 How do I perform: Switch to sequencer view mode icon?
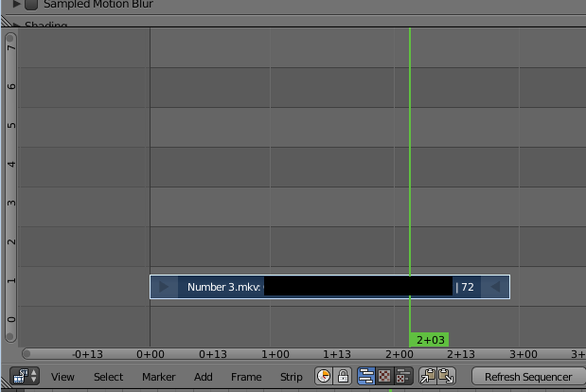coord(366,376)
